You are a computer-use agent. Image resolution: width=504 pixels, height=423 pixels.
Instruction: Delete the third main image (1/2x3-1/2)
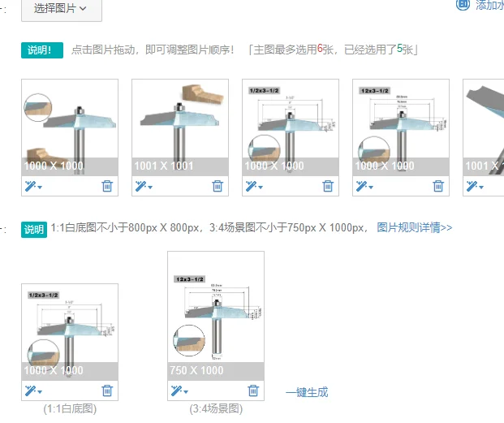tap(328, 186)
